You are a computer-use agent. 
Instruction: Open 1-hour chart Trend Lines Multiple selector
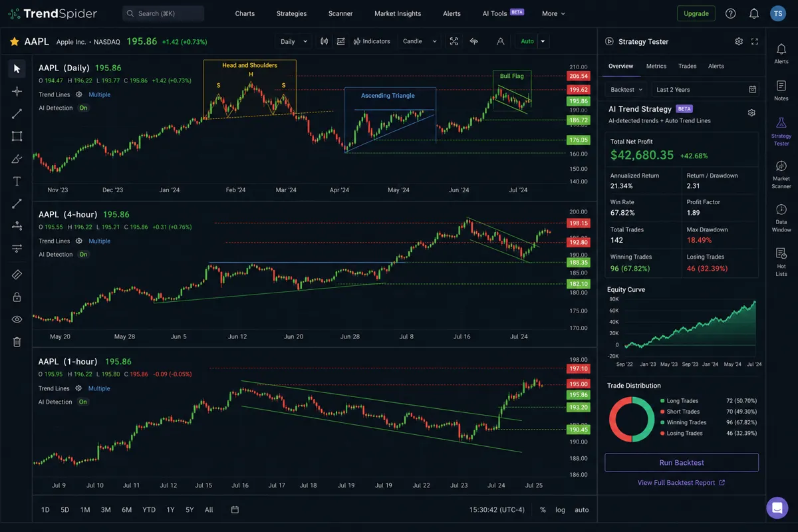tap(100, 388)
